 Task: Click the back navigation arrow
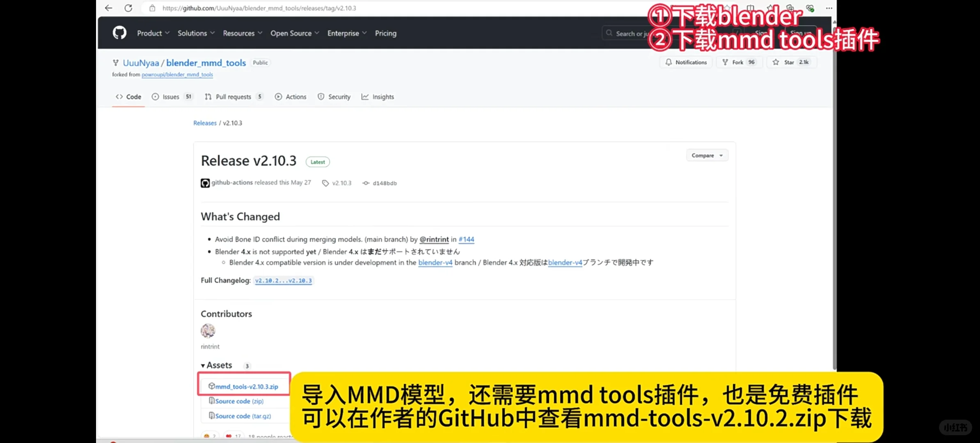coord(108,8)
